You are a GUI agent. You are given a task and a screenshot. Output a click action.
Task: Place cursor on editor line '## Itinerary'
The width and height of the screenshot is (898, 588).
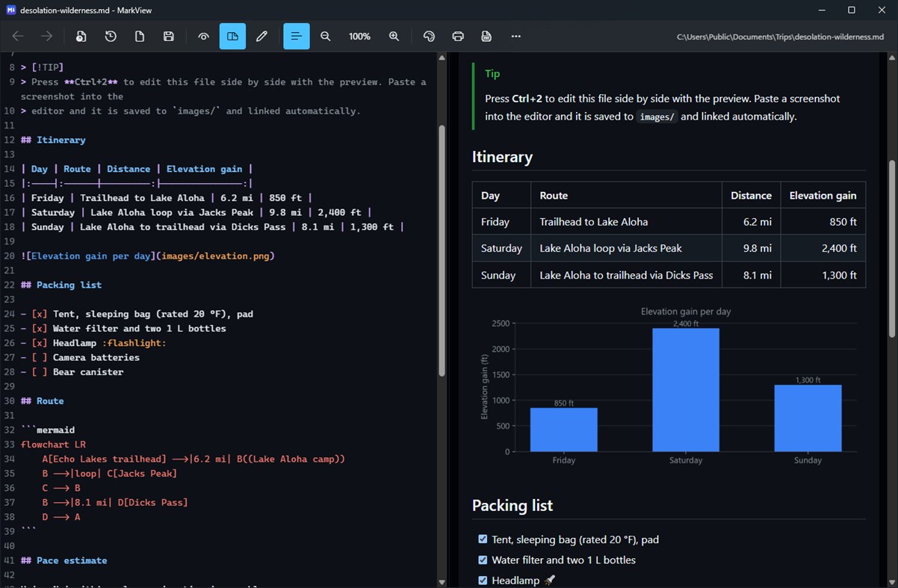point(53,140)
